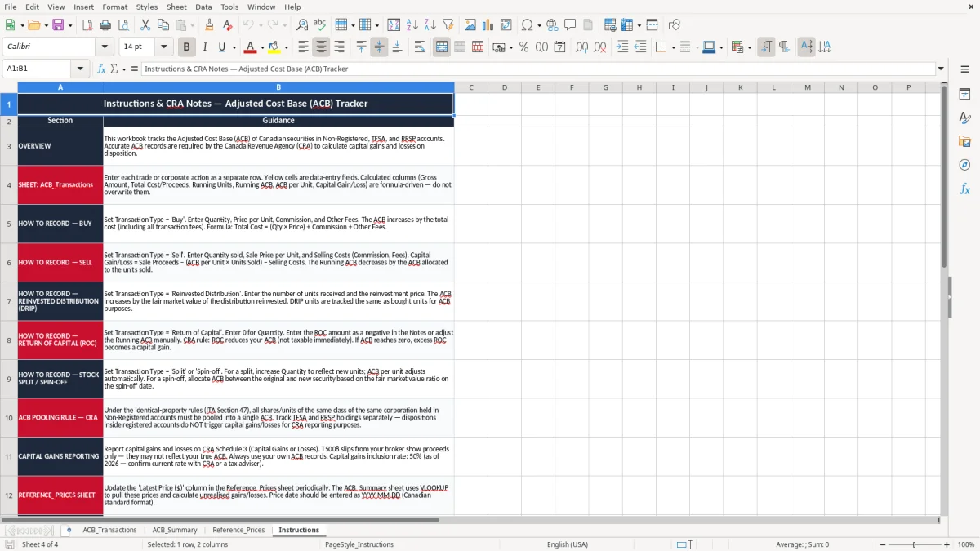Sort the data ascending
This screenshot has width=980, height=551.
click(x=412, y=25)
